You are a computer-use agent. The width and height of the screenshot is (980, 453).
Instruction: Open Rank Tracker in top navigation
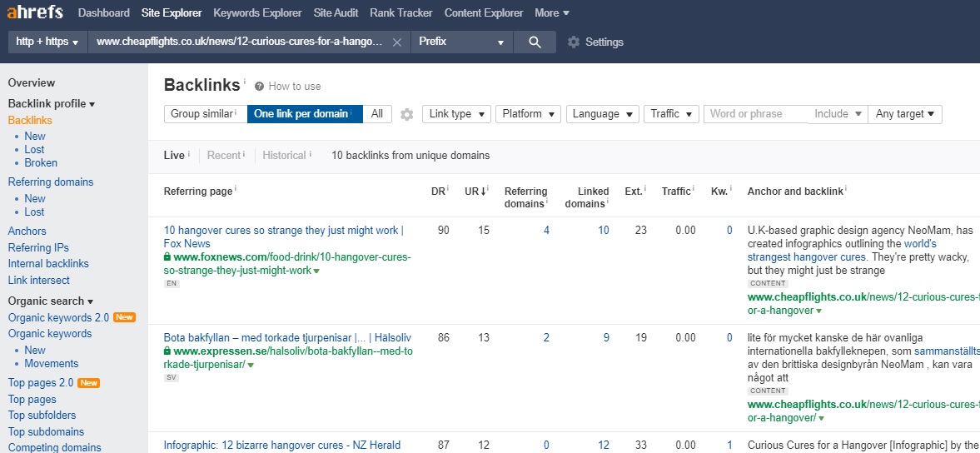pyautogui.click(x=401, y=12)
